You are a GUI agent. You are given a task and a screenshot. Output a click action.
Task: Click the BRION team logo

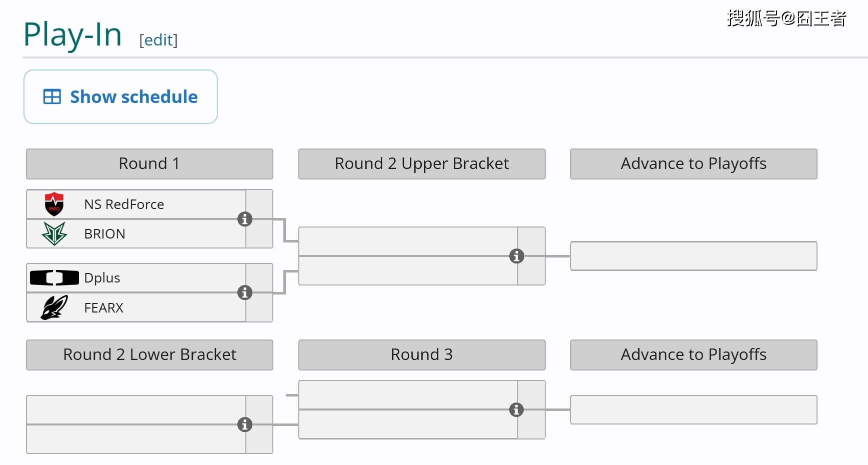click(x=54, y=233)
